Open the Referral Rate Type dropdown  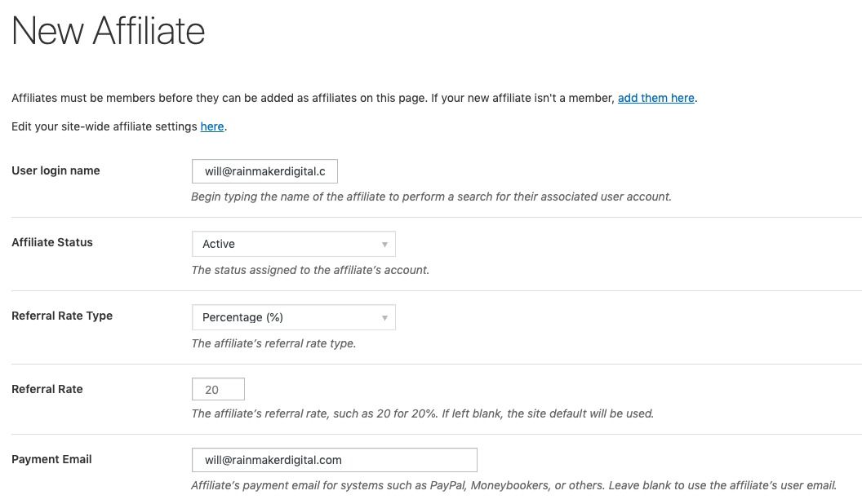293,316
